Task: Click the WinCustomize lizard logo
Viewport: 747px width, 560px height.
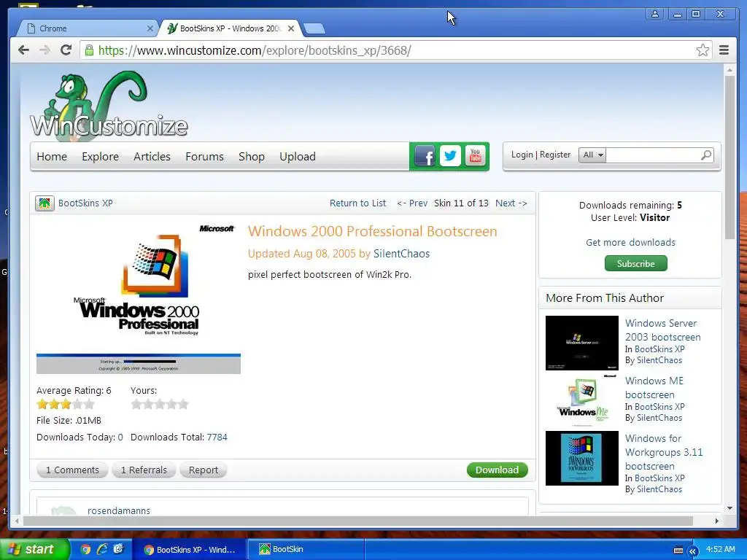Action: point(109,107)
